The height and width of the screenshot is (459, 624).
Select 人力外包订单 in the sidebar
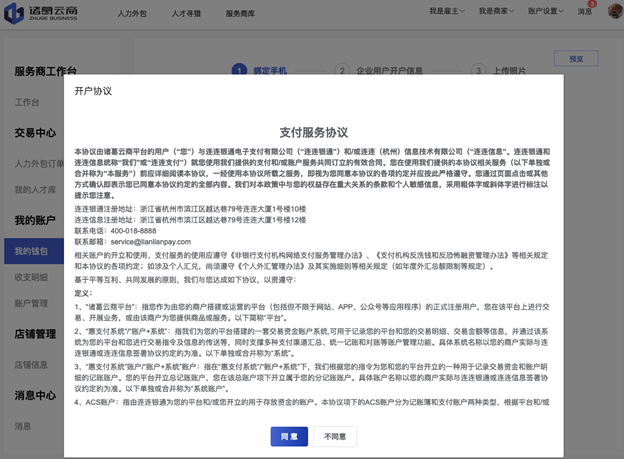pos(39,164)
